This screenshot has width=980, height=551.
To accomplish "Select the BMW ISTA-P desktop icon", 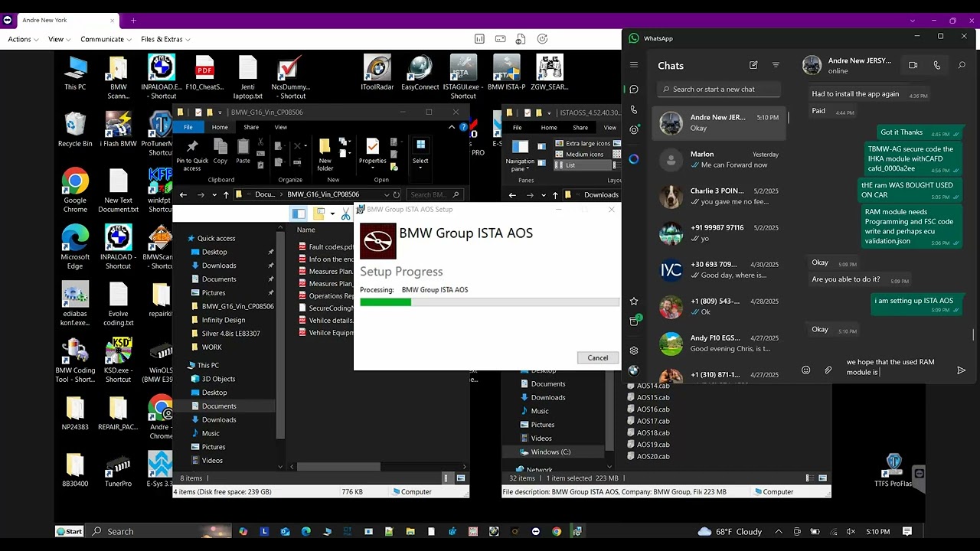I will click(x=507, y=73).
